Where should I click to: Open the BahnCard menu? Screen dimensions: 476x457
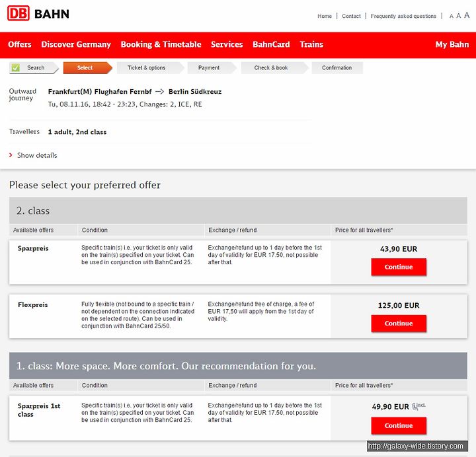[x=271, y=45]
